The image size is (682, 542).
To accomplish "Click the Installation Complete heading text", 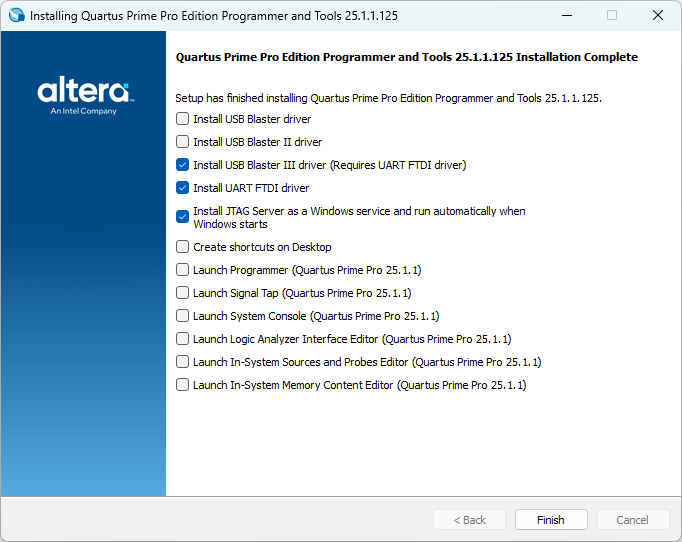I will (x=407, y=57).
